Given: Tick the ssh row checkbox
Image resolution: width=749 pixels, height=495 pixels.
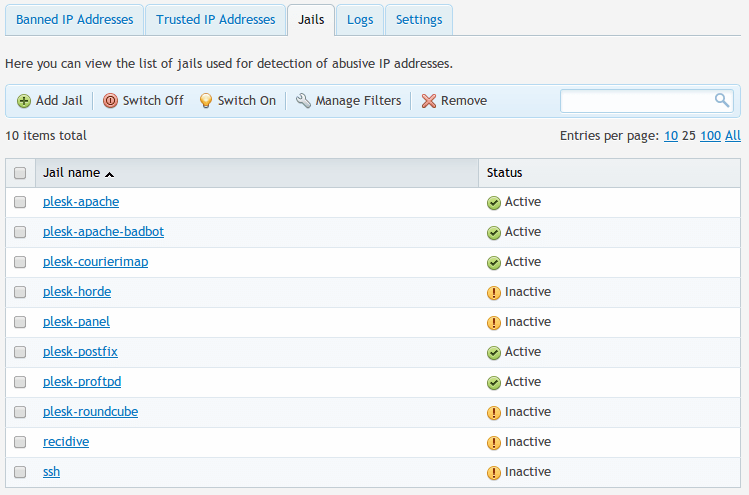Looking at the screenshot, I should coord(20,472).
